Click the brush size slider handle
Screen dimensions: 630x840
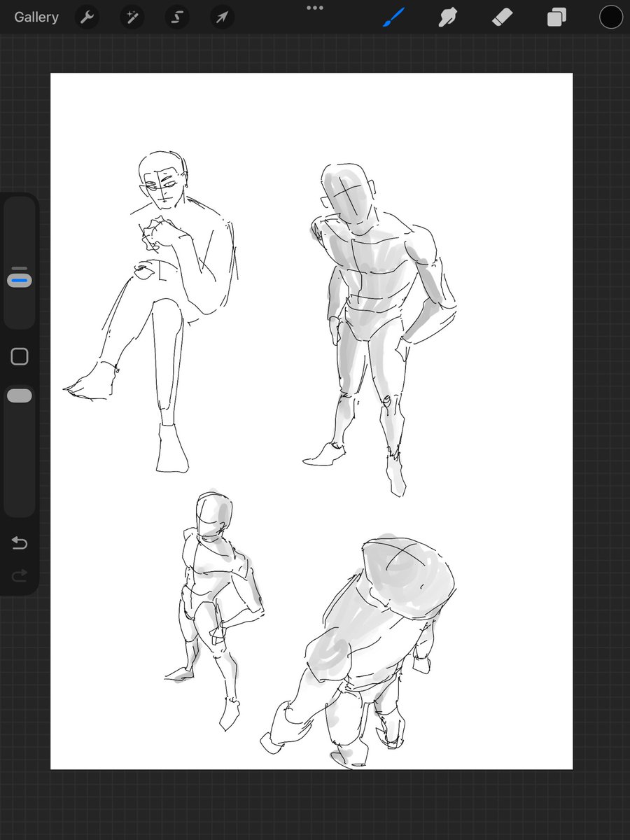tap(20, 280)
